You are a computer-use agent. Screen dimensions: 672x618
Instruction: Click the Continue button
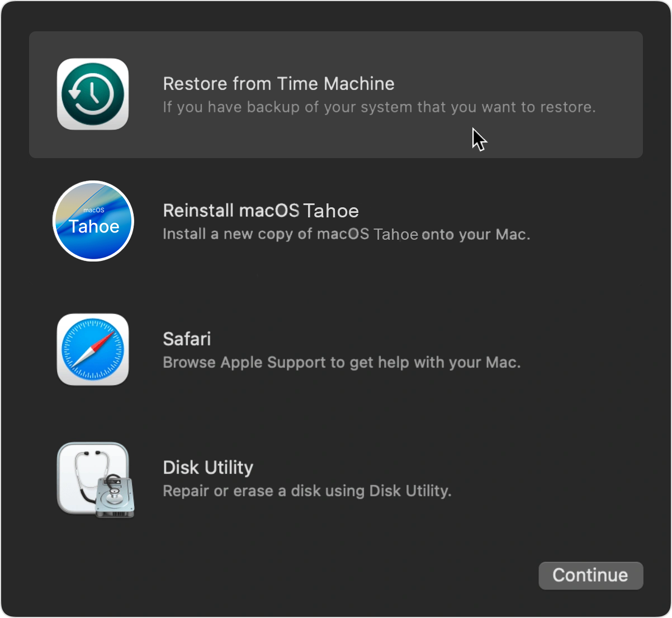[x=591, y=576]
